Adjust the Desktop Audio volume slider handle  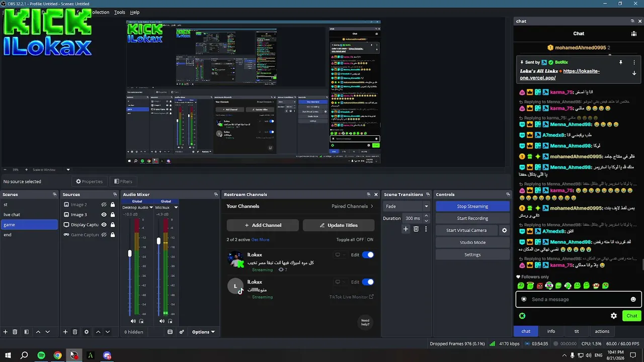coord(130,253)
